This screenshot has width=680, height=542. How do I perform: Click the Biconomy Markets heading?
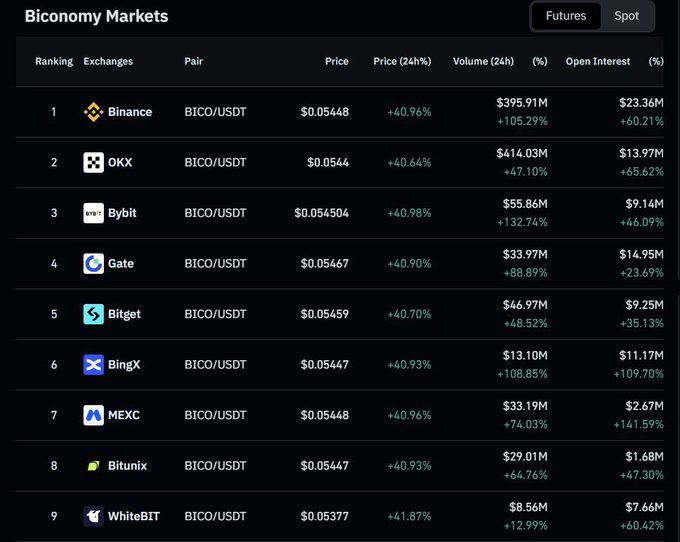tap(96, 16)
